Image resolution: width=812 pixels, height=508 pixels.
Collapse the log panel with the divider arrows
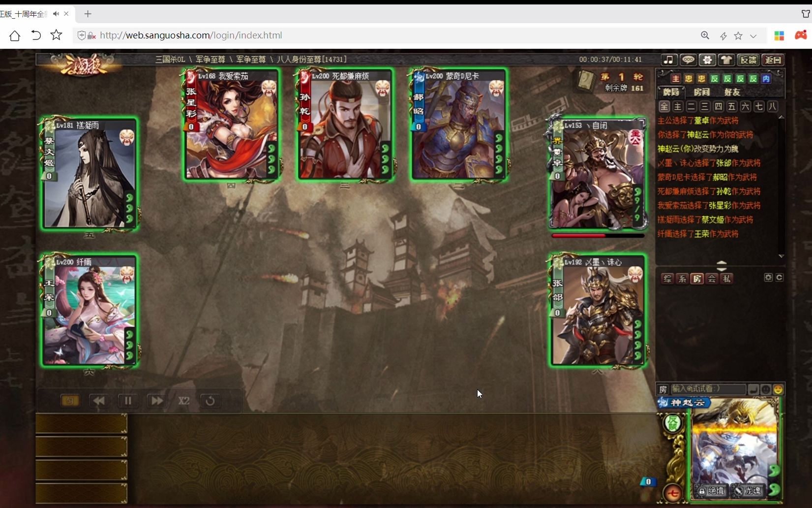tap(722, 266)
